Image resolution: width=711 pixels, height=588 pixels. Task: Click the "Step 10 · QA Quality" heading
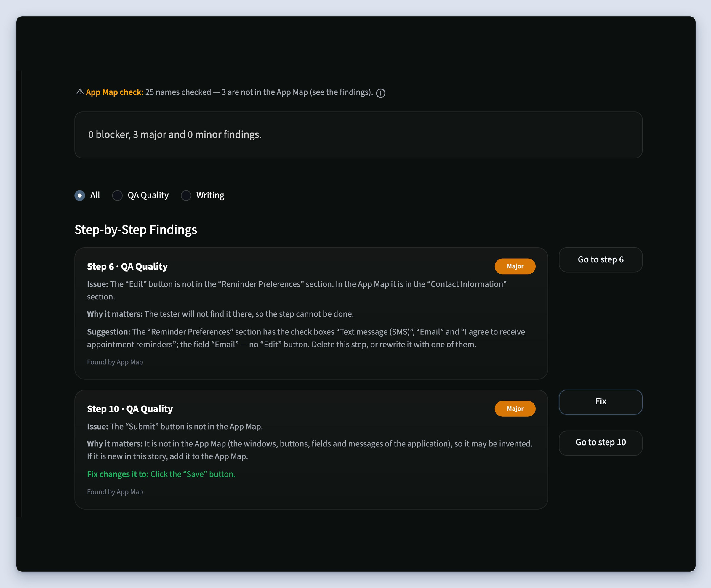coord(130,409)
